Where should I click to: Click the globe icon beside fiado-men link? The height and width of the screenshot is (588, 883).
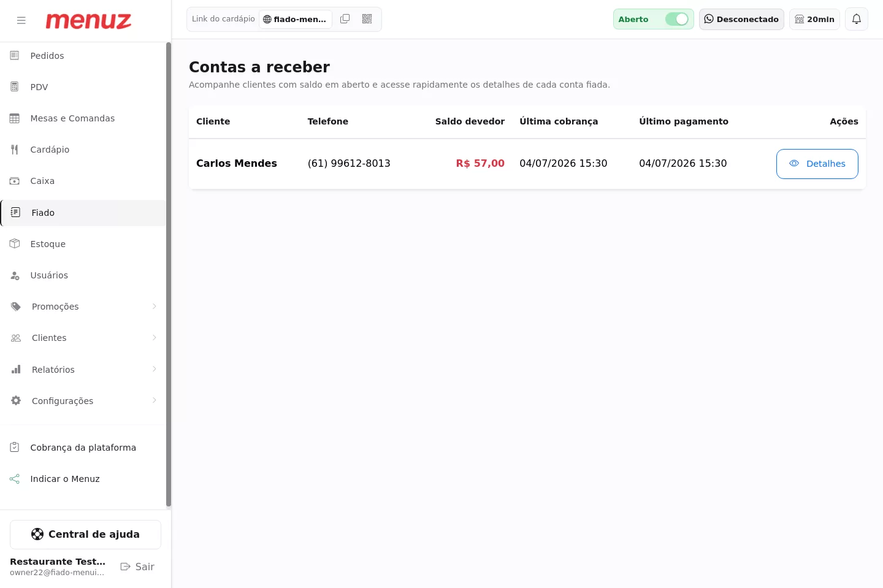pyautogui.click(x=267, y=20)
